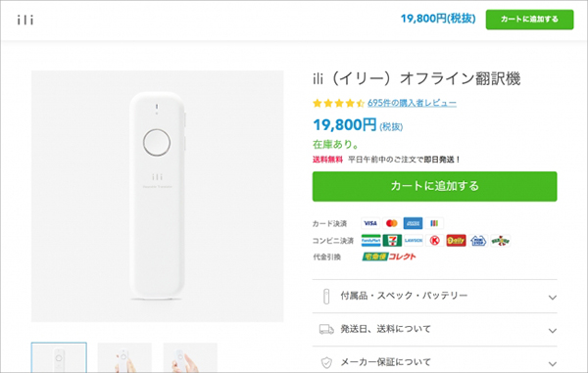Click the header カートに追加する button
The width and height of the screenshot is (588, 373).
(x=529, y=20)
